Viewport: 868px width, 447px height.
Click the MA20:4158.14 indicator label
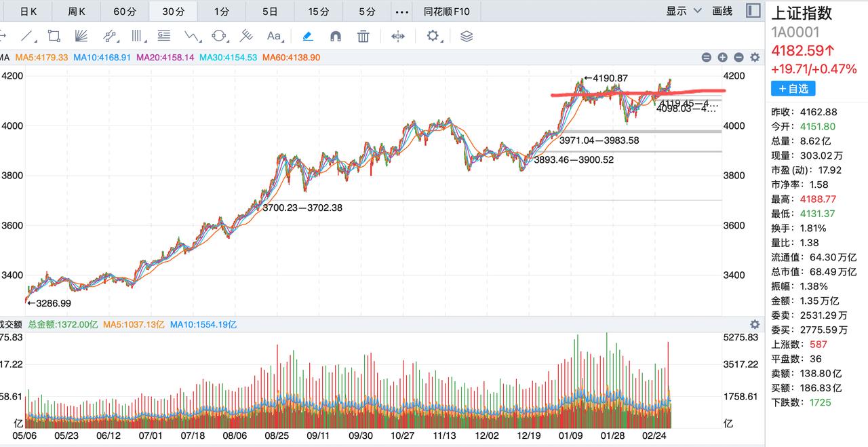point(165,58)
